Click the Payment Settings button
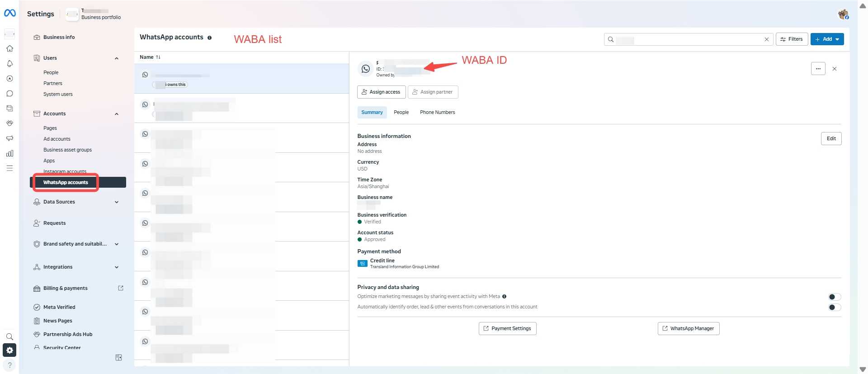The height and width of the screenshot is (374, 868). (x=507, y=328)
